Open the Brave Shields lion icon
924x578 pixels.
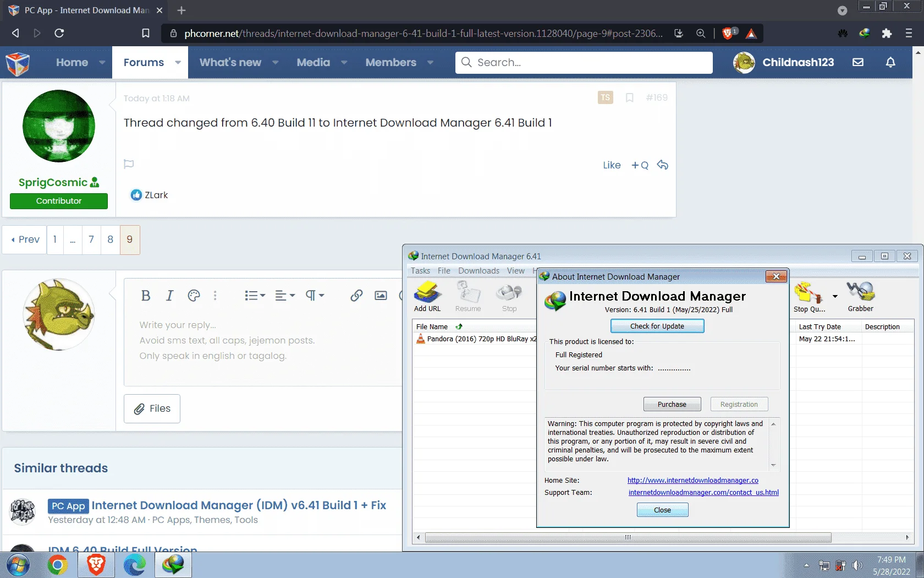point(728,33)
